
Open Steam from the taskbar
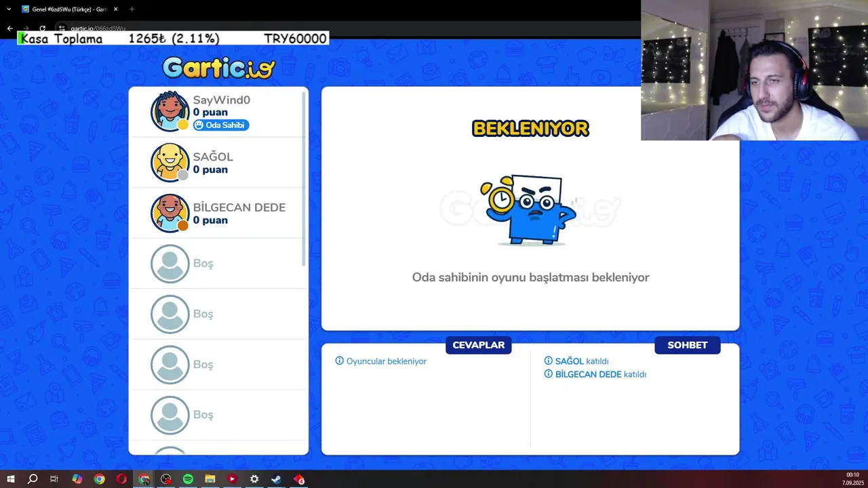click(x=277, y=479)
